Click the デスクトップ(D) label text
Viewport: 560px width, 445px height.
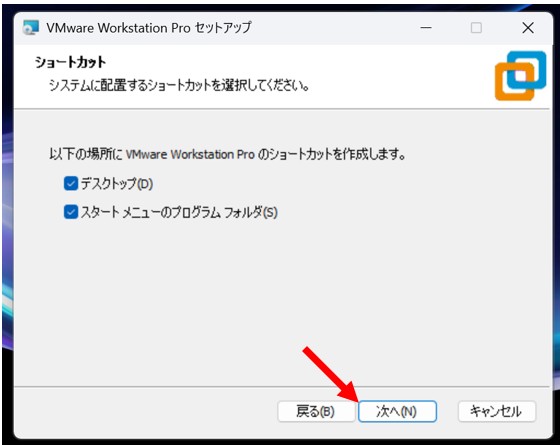point(117,184)
